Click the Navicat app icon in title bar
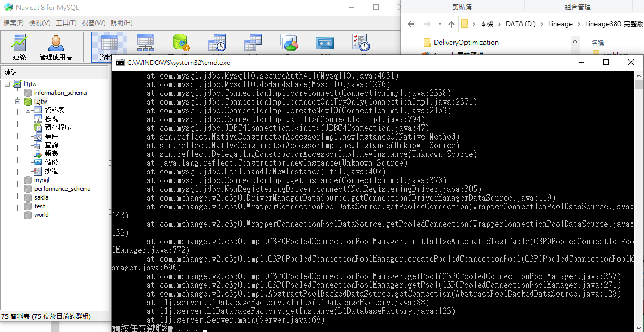 pos(8,8)
